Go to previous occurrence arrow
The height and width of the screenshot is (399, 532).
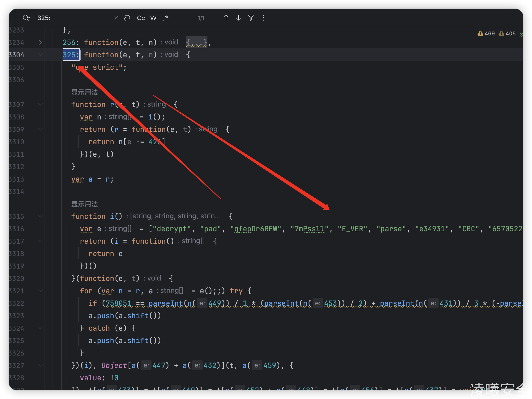(x=226, y=18)
